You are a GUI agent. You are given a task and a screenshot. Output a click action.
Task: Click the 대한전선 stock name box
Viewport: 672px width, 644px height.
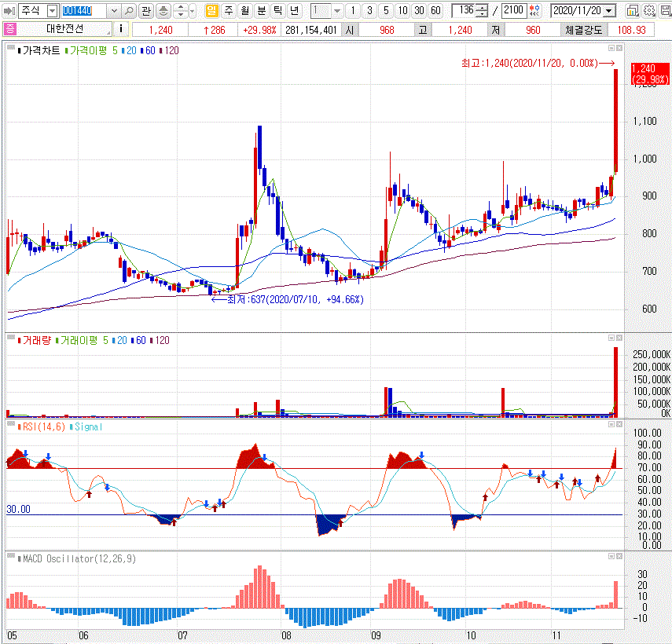click(x=64, y=29)
